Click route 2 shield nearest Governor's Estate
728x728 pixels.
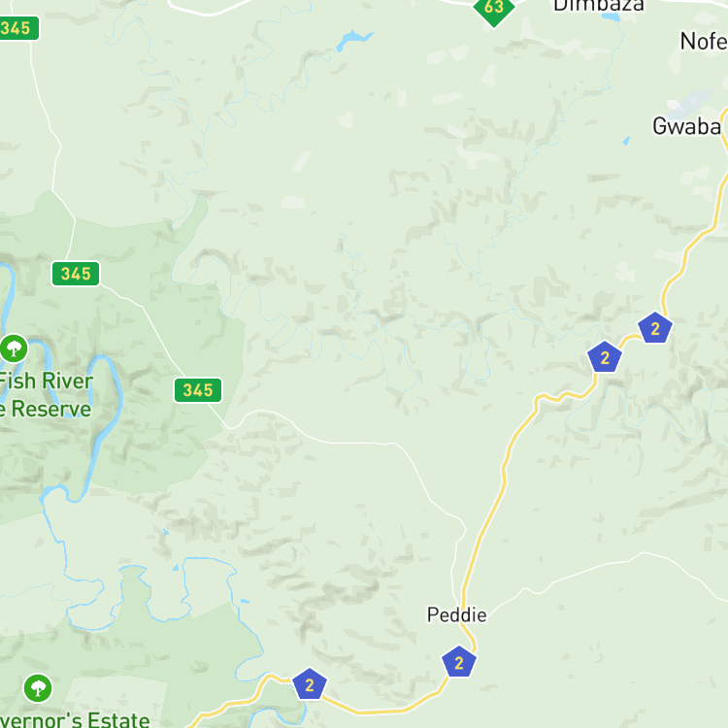[x=310, y=684]
